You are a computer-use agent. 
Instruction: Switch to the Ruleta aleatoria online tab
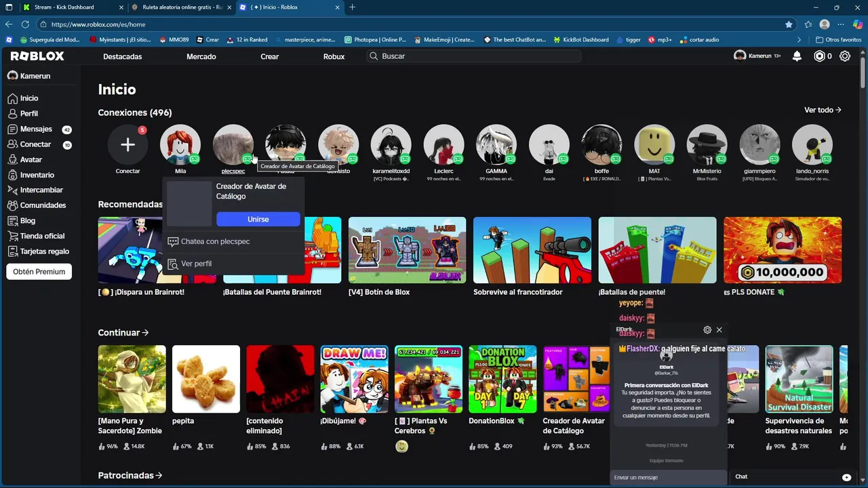pos(180,7)
